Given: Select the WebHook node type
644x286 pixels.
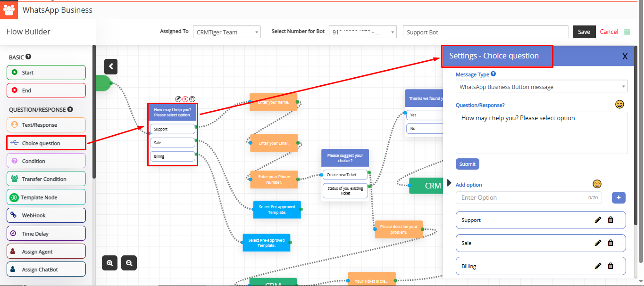Looking at the screenshot, I should [46, 215].
